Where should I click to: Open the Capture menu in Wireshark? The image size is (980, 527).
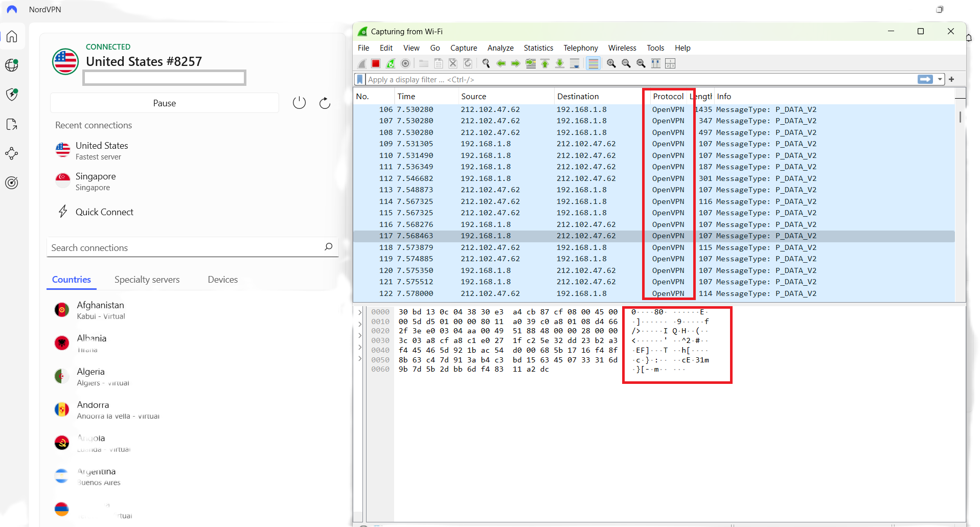click(x=464, y=48)
